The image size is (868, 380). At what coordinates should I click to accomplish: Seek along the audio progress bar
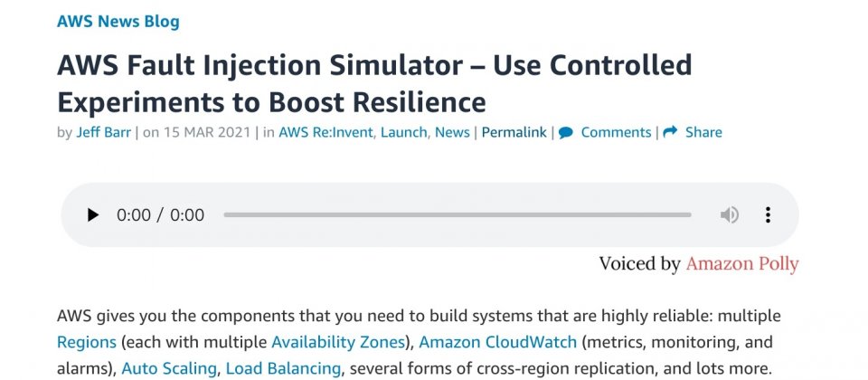point(458,215)
